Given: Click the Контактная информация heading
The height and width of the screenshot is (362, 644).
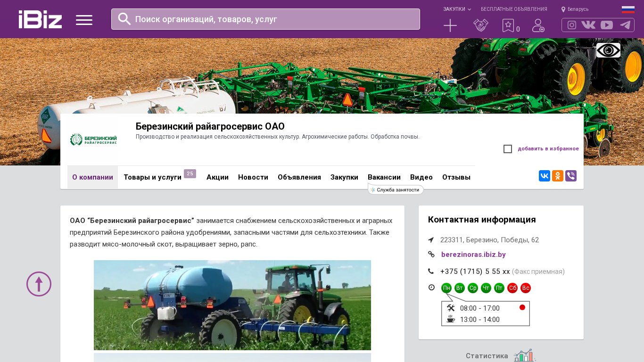Looking at the screenshot, I should 482,220.
